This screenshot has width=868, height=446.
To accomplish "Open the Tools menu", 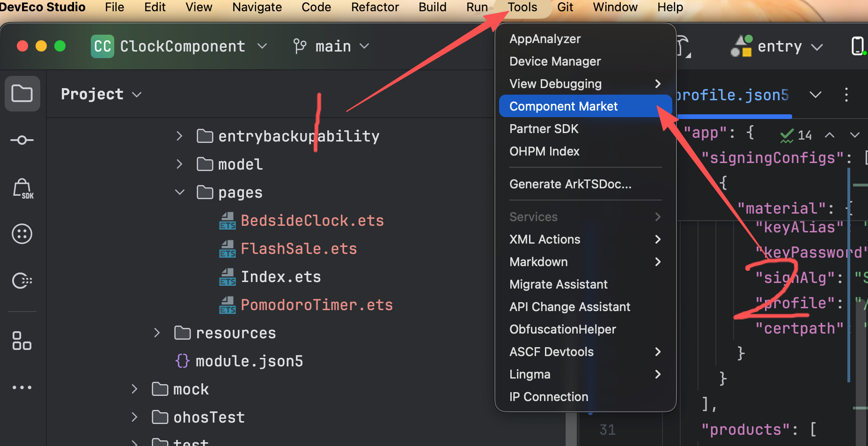I will click(522, 7).
